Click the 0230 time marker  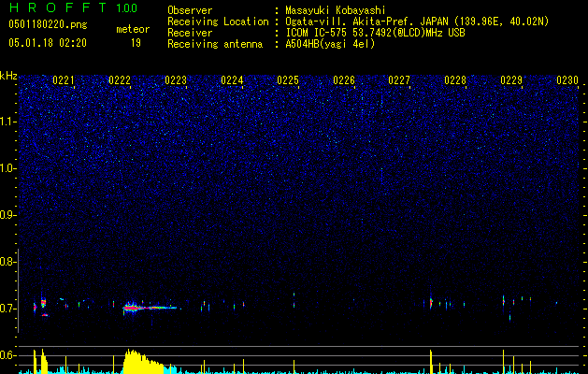point(567,80)
